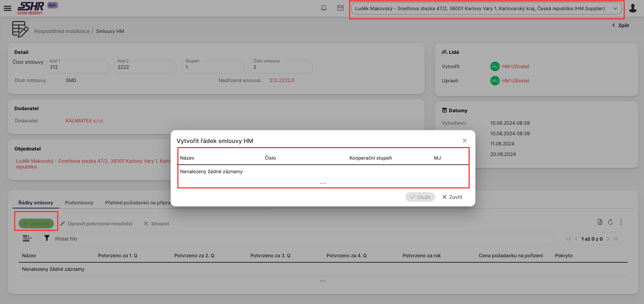Open the KALMIATEX s.r.o. supplier link
This screenshot has width=644, height=304.
pyautogui.click(x=85, y=121)
